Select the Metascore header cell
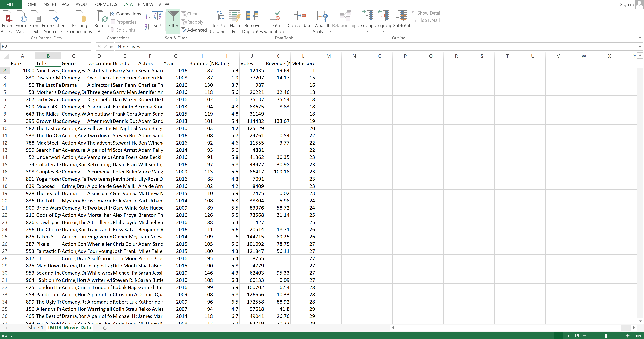The image size is (644, 339). point(303,63)
